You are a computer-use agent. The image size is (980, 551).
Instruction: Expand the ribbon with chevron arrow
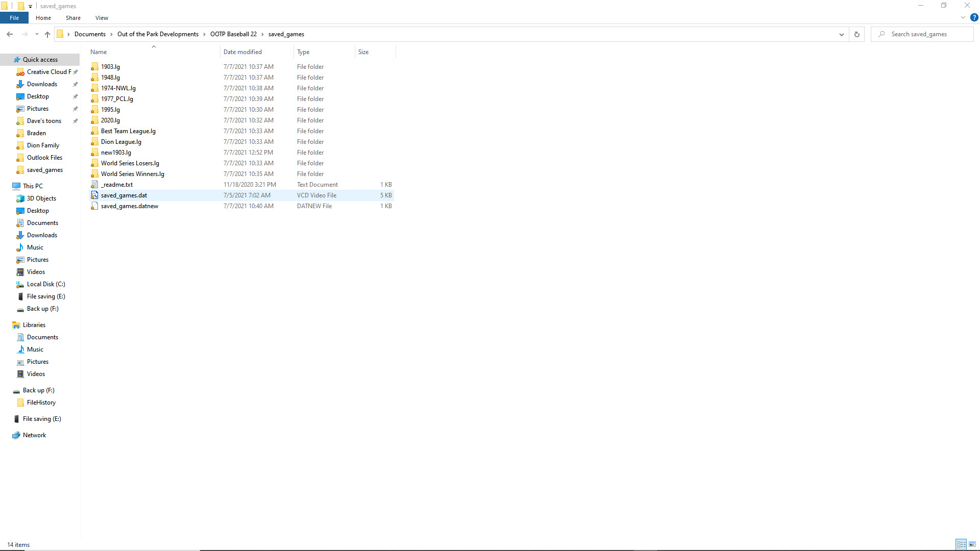[x=963, y=17]
